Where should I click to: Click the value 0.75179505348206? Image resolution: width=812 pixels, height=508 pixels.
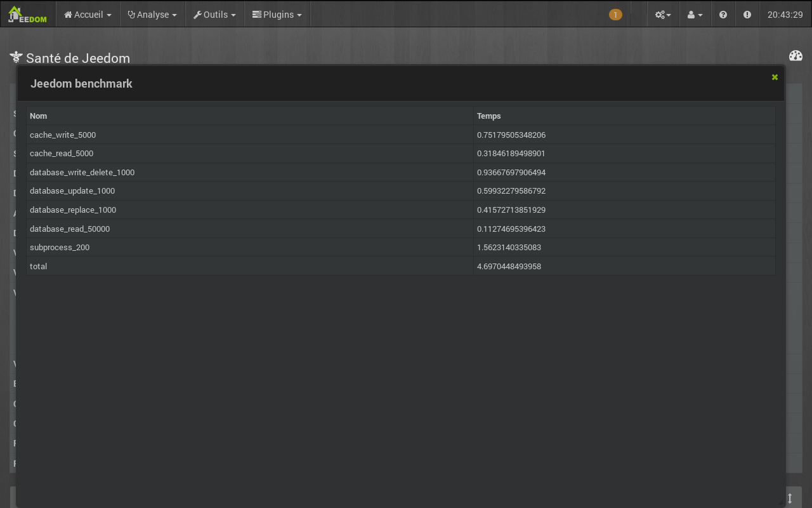tap(511, 135)
